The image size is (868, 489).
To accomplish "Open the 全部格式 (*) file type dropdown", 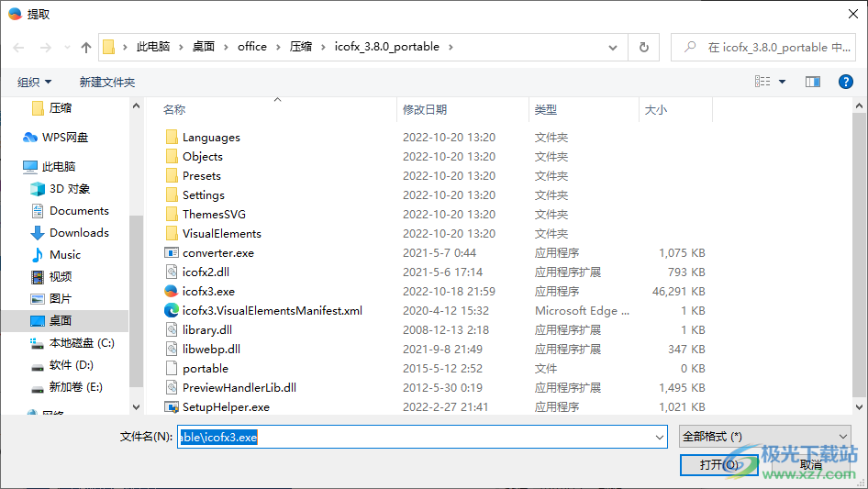I will (x=765, y=437).
